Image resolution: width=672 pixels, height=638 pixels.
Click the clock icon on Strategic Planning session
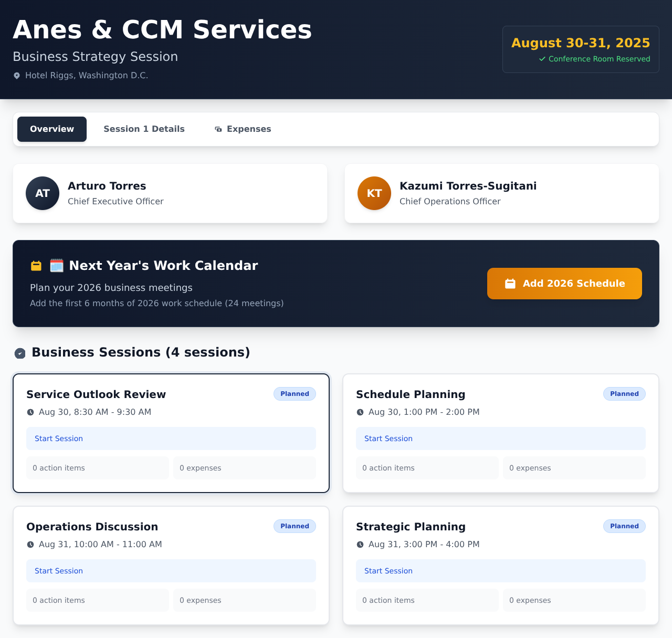click(360, 545)
